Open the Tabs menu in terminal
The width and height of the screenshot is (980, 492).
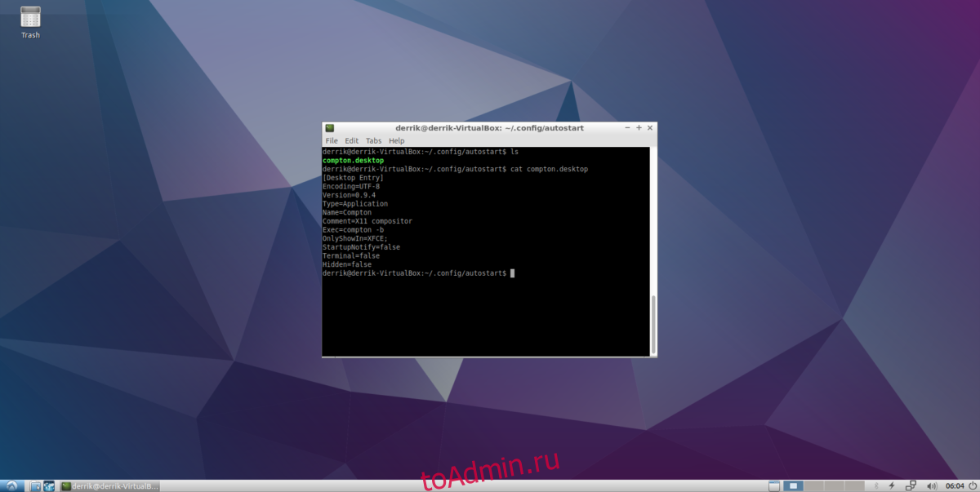pyautogui.click(x=373, y=141)
